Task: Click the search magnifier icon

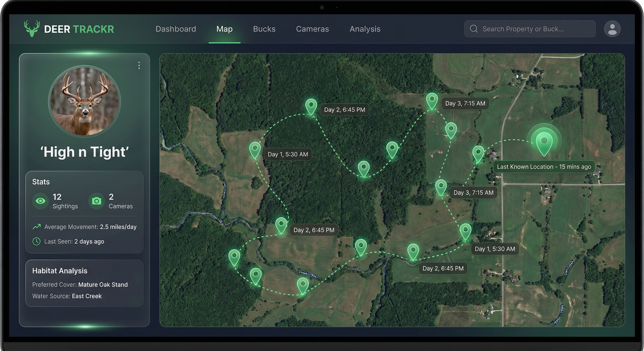Action: coord(473,29)
